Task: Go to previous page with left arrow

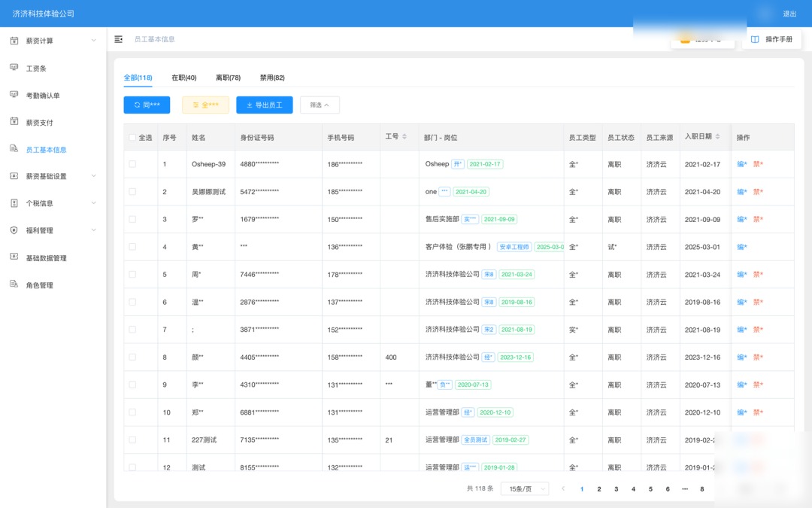Action: (563, 488)
